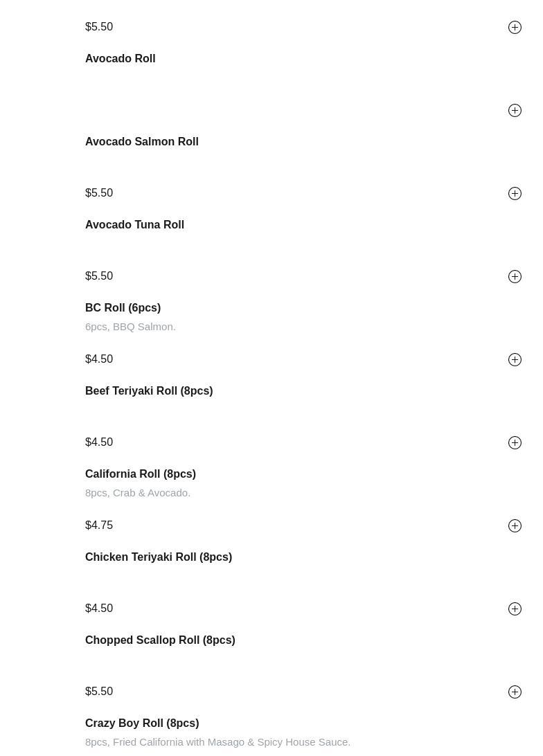Select the Avocado Tuna Roll title
The height and width of the screenshot is (756, 543).
(x=134, y=225)
